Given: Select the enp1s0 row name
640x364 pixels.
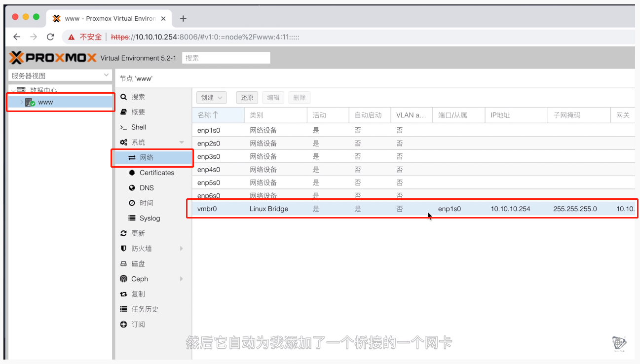Looking at the screenshot, I should (209, 131).
